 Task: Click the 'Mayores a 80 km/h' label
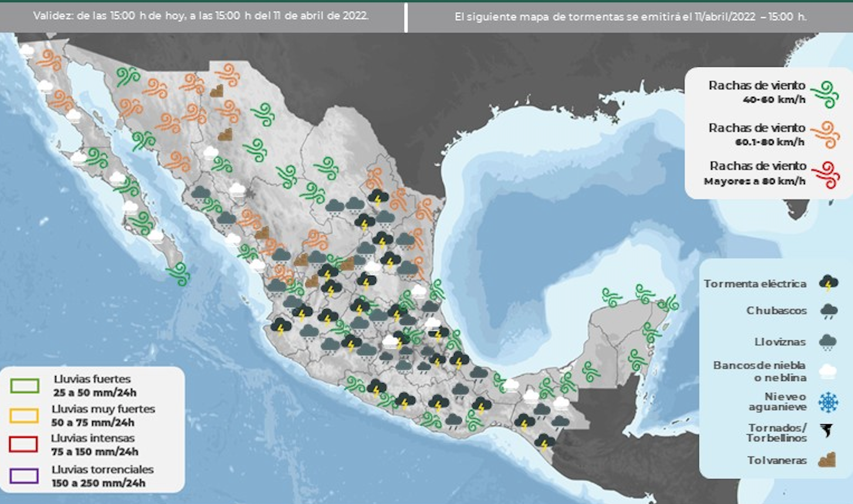pyautogui.click(x=754, y=182)
